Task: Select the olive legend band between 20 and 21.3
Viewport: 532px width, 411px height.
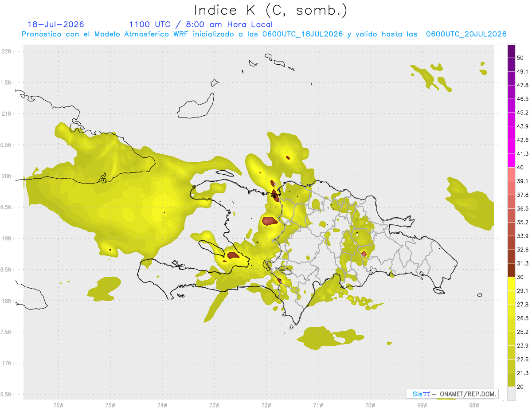Action: pos(511,380)
